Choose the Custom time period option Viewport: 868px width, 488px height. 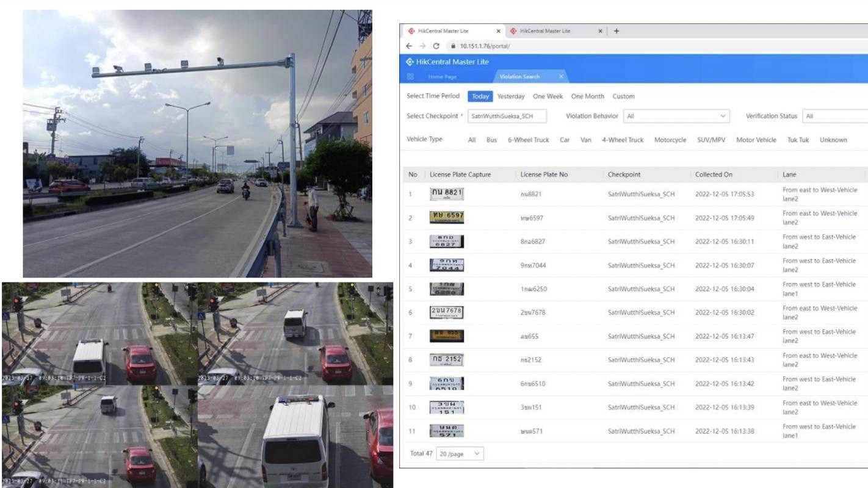623,96
